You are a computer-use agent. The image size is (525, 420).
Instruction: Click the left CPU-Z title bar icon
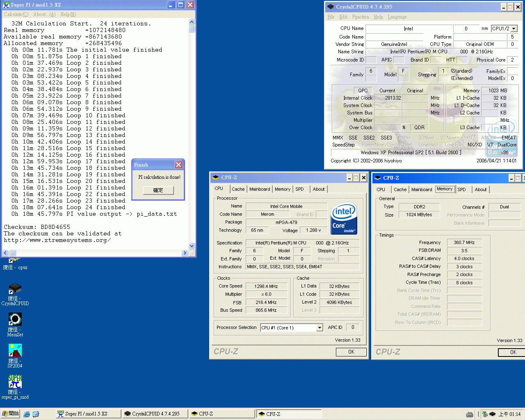point(216,178)
